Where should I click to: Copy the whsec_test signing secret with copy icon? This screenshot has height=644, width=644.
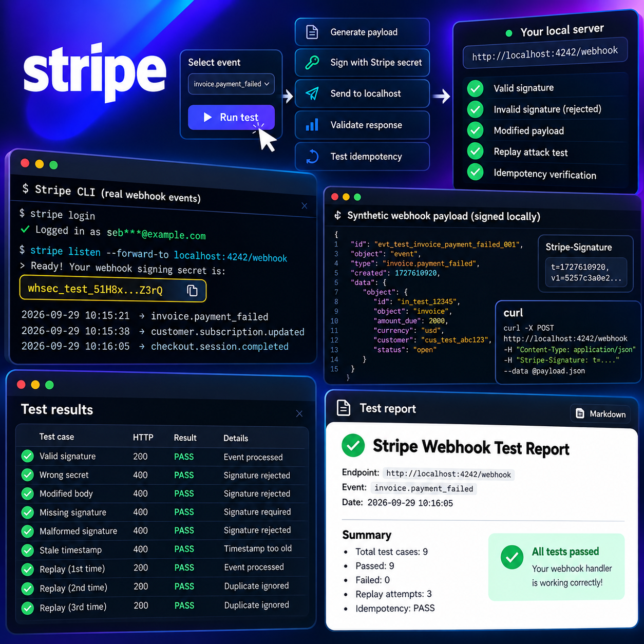coord(193,291)
